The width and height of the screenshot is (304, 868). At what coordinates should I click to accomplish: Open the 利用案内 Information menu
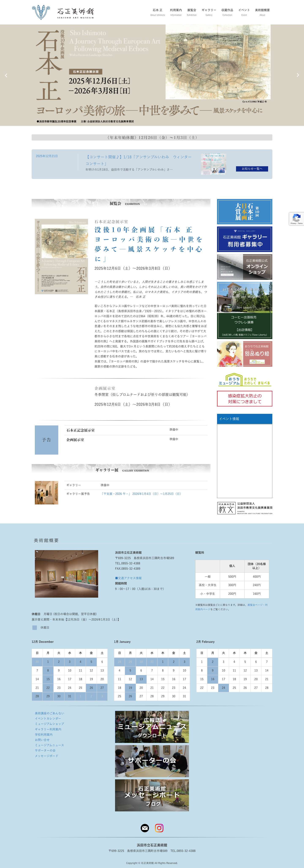point(176,12)
